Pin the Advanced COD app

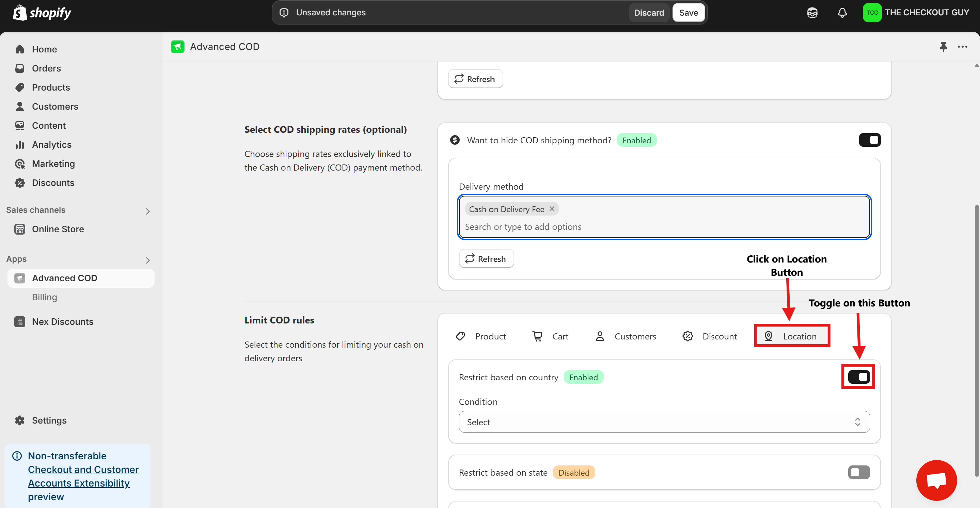[x=943, y=46]
